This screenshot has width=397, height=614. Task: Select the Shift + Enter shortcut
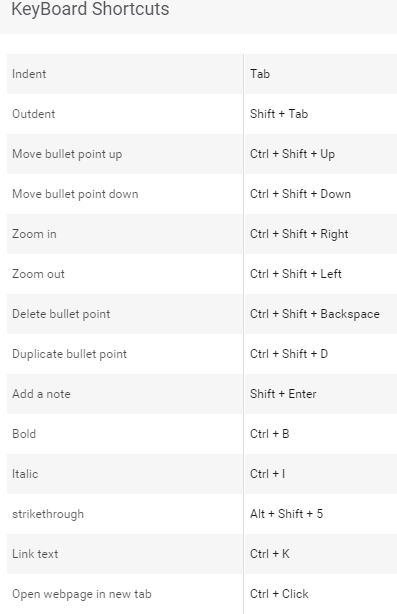coord(283,394)
